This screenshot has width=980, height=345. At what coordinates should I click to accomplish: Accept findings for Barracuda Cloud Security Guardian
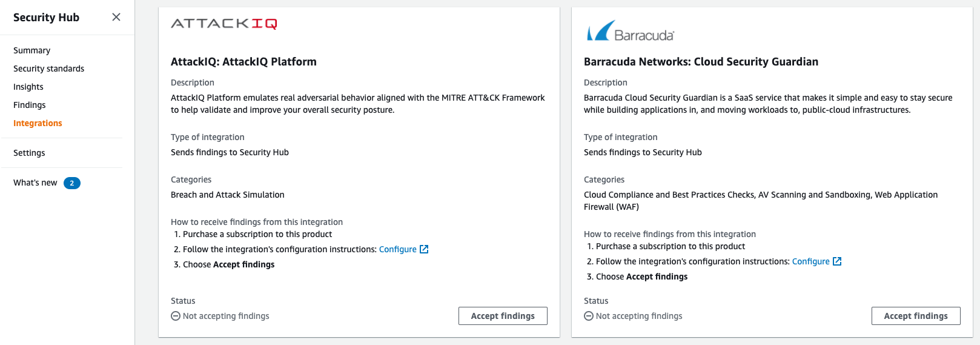pyautogui.click(x=916, y=316)
